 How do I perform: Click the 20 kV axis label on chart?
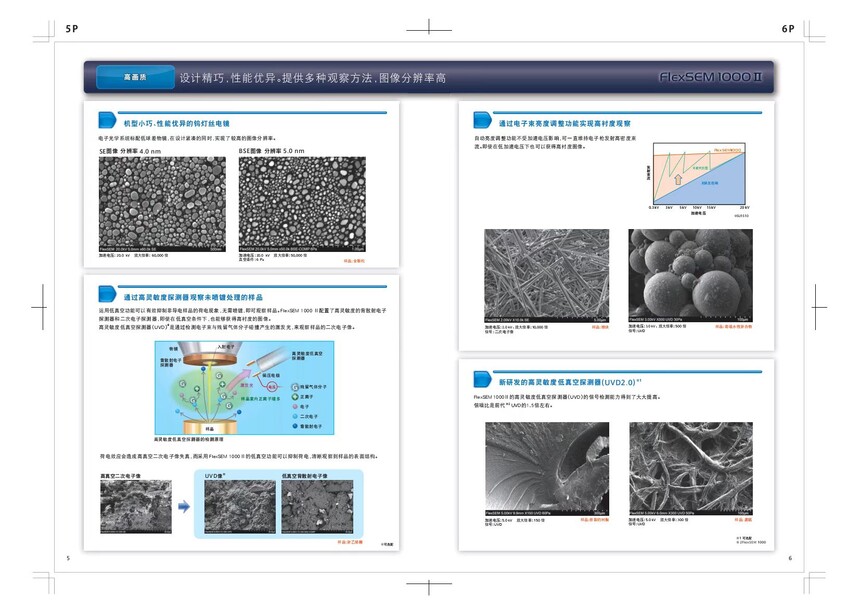tap(743, 208)
